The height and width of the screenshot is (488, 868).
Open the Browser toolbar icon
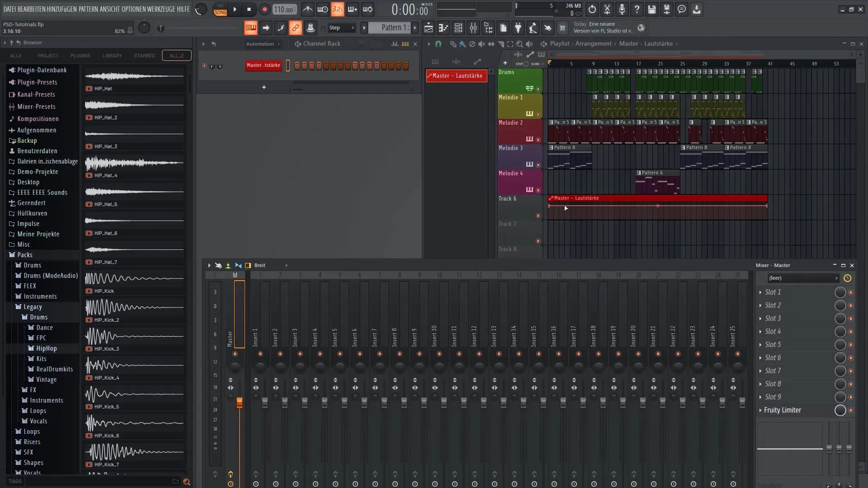coord(488,28)
